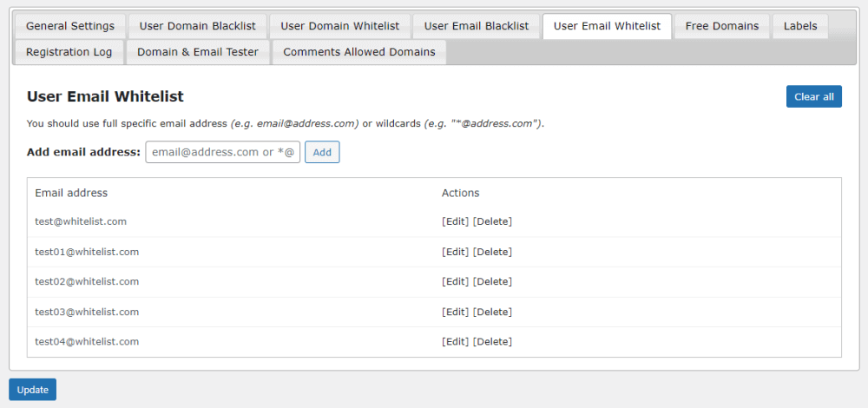868x408 pixels.
Task: Select the Free Domains tab
Action: pyautogui.click(x=722, y=26)
